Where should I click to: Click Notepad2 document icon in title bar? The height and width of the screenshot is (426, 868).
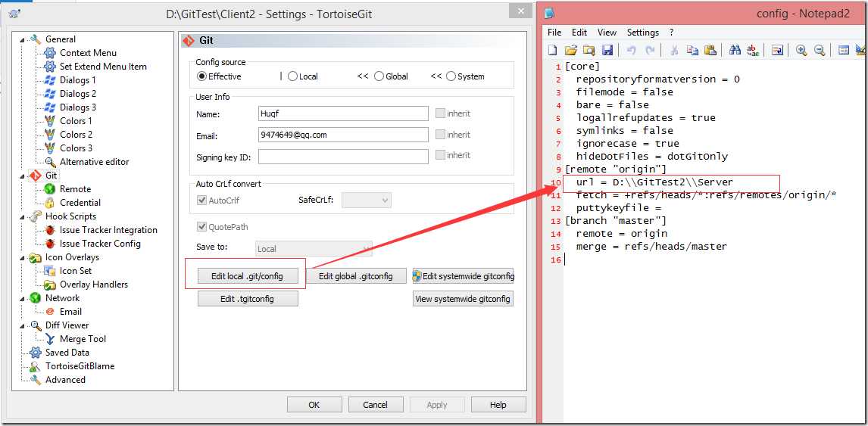[548, 14]
